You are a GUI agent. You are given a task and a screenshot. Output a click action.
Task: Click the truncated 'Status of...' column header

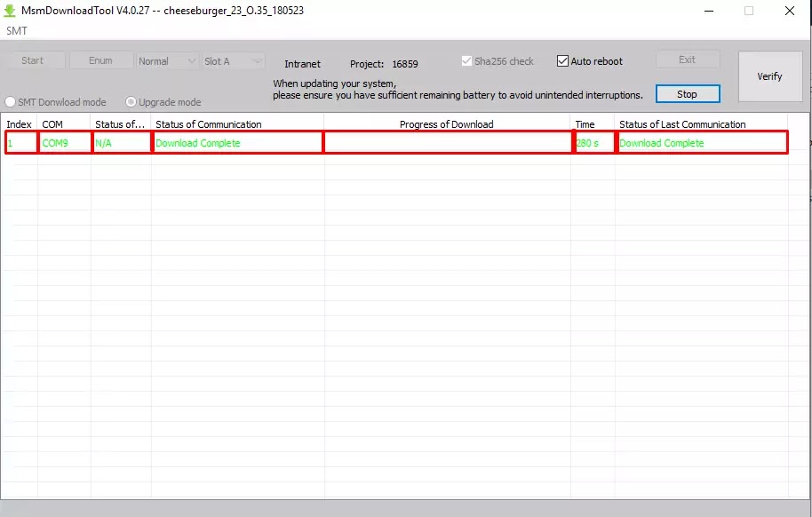121,124
